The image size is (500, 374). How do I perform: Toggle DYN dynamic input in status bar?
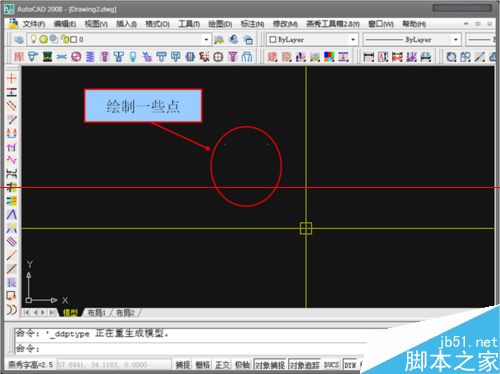coord(350,365)
